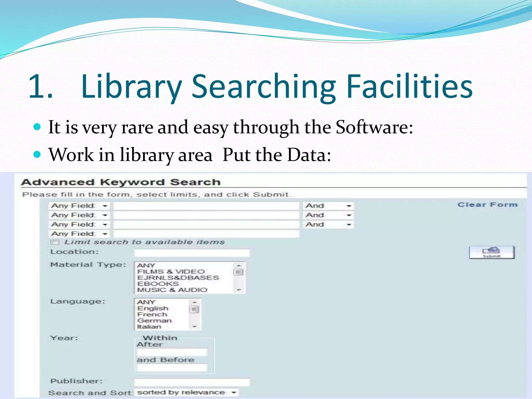Select German in Language list
Screen dimensions: 532x399
[x=155, y=321]
